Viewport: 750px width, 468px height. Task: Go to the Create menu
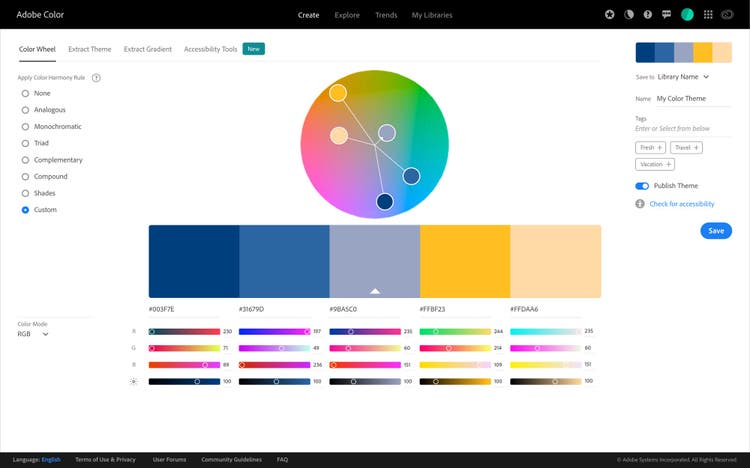point(309,15)
